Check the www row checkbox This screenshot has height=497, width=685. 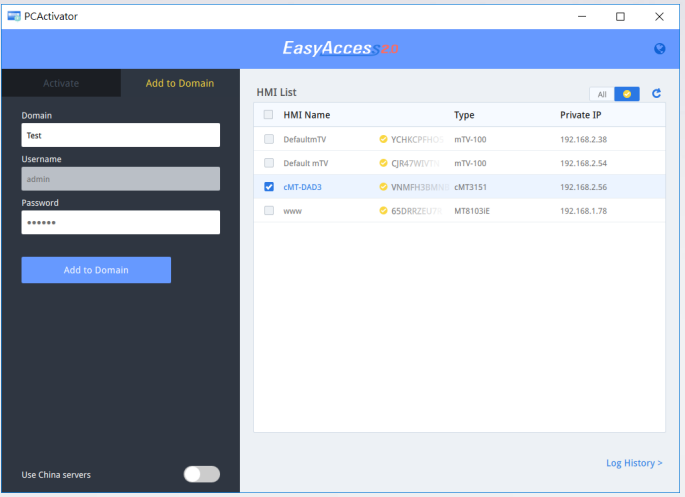click(x=269, y=211)
